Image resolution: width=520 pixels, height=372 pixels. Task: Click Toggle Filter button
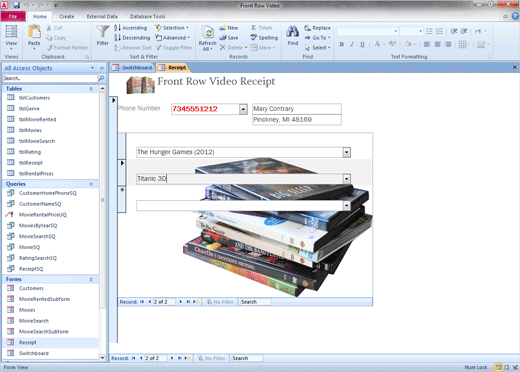pos(174,48)
